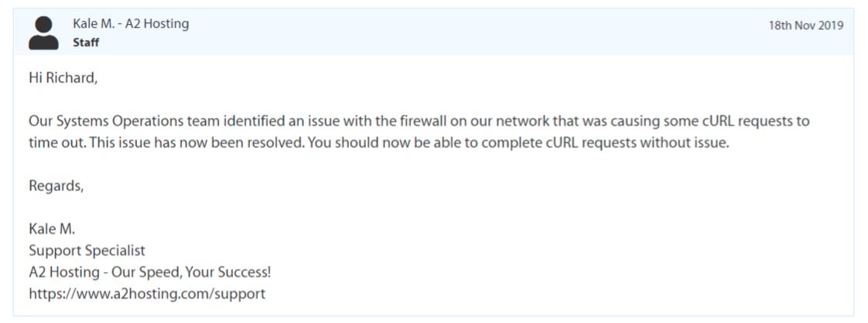Open the a2hosting.com/support URL

click(147, 294)
